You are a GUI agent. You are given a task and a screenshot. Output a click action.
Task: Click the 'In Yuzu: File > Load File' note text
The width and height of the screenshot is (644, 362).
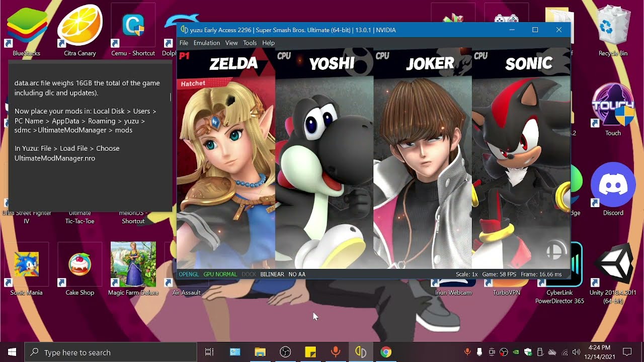coord(67,153)
